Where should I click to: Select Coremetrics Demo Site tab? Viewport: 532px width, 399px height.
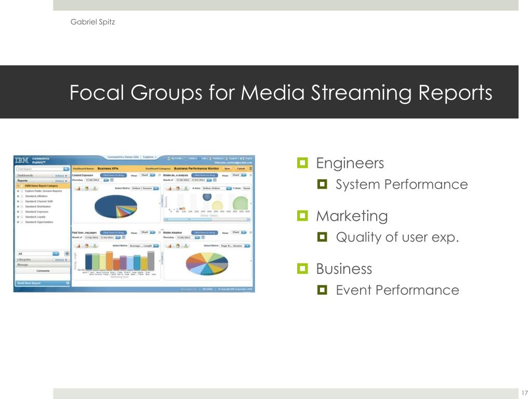pos(123,157)
